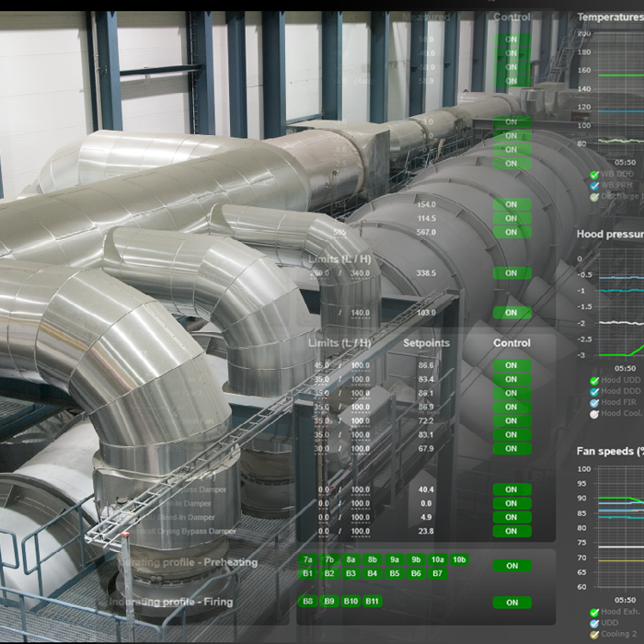Select preheating zone button 10b
Viewport: 644px width, 644px height.
pyautogui.click(x=459, y=559)
